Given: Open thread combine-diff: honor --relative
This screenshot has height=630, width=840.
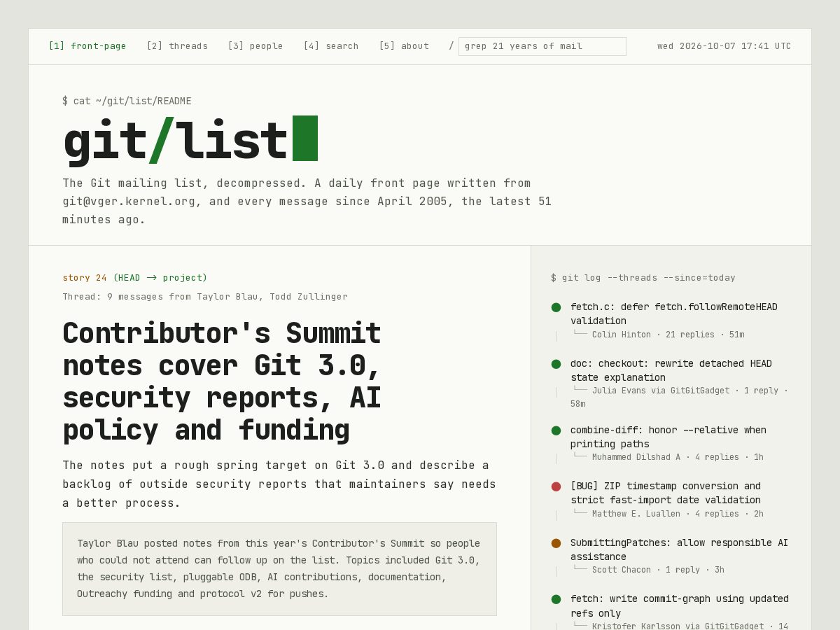Looking at the screenshot, I should [668, 437].
